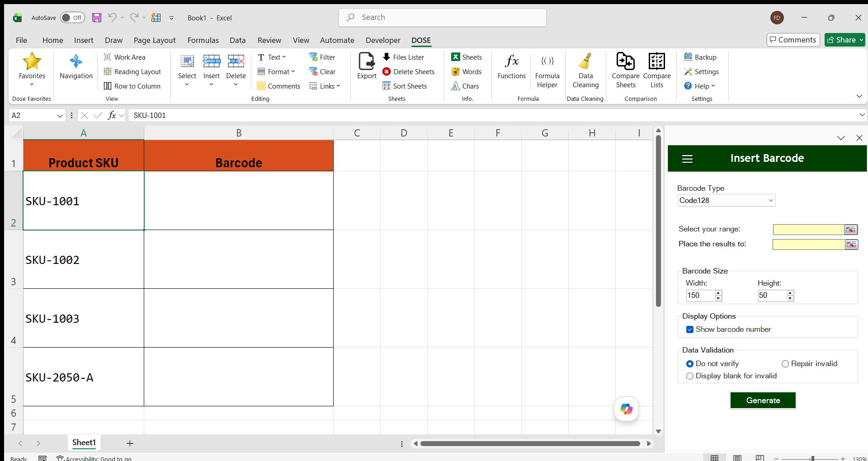
Task: Select Display blank for invalid option
Action: [x=690, y=376]
